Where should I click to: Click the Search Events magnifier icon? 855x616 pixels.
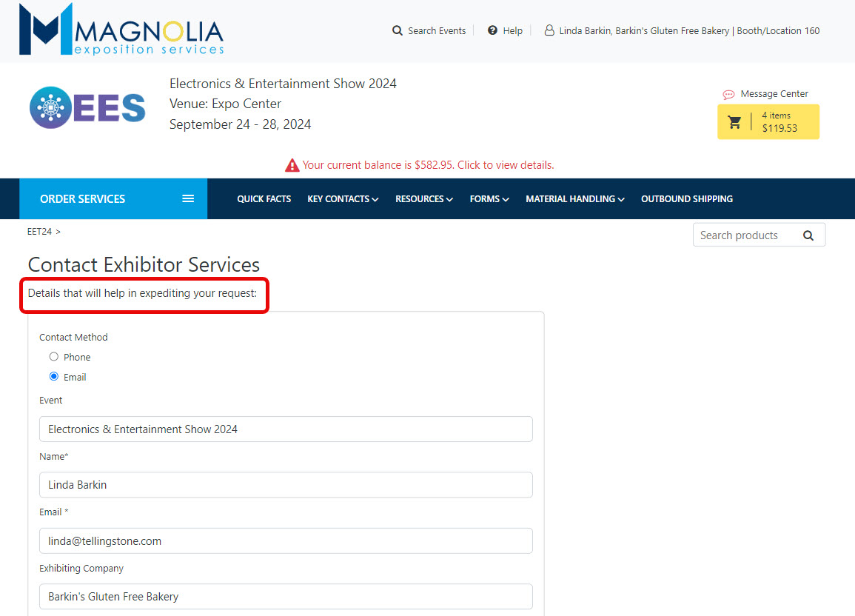[x=398, y=31]
